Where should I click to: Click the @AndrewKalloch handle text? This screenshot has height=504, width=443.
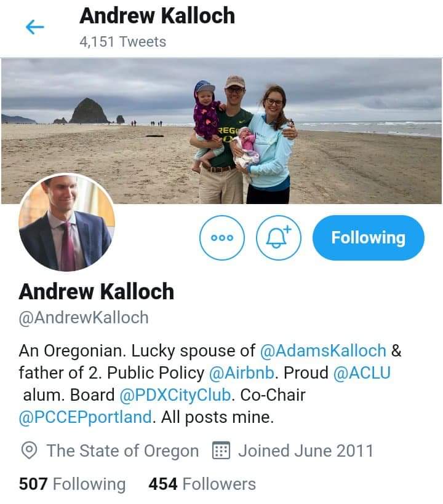point(84,318)
